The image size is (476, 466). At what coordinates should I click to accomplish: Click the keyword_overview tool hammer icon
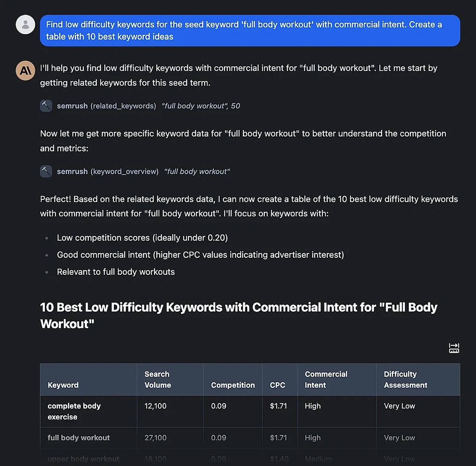tap(46, 171)
